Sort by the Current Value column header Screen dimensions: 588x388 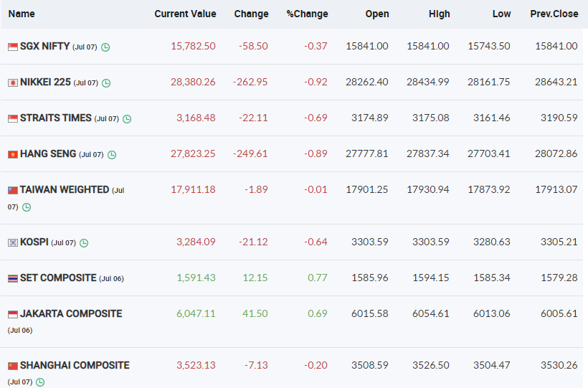point(185,14)
